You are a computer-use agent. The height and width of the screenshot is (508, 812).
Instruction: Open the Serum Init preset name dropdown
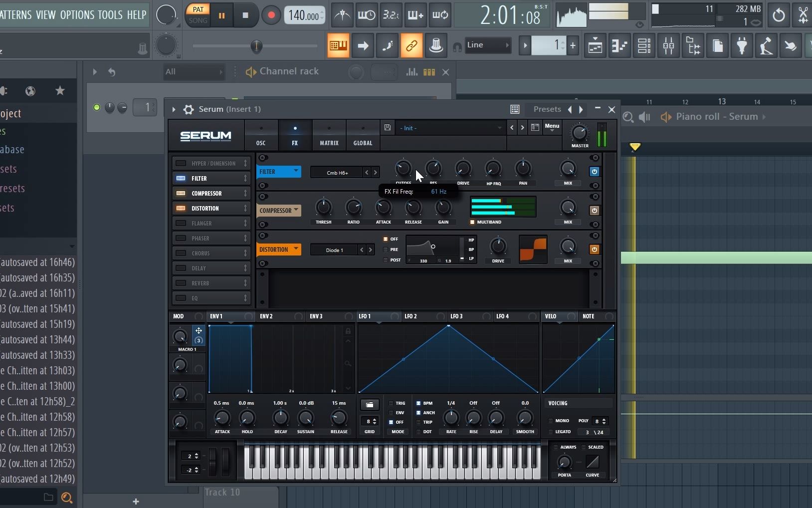451,128
